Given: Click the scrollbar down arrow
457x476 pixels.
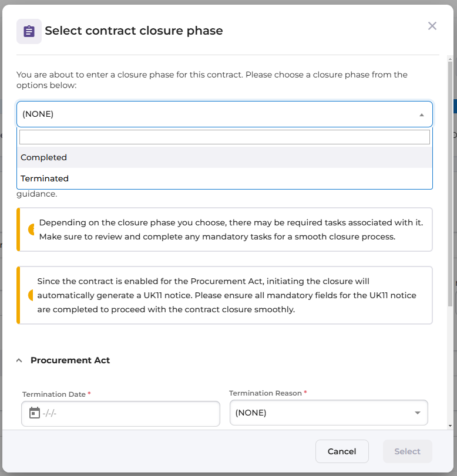Looking at the screenshot, I should pos(451,426).
